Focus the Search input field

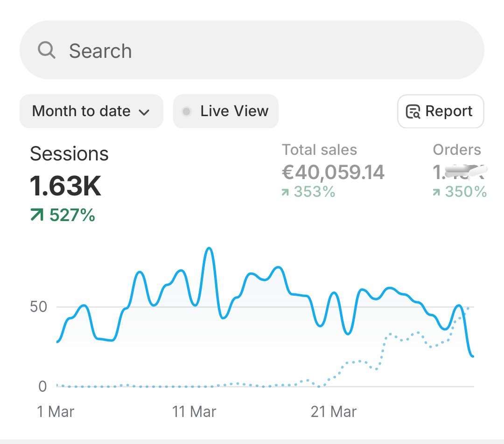(x=252, y=50)
